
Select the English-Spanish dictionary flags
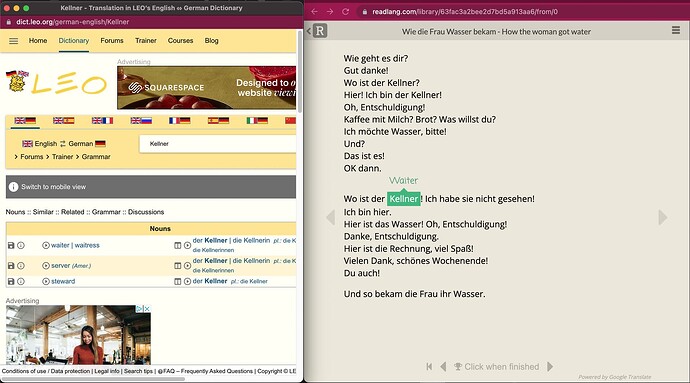tap(63, 120)
